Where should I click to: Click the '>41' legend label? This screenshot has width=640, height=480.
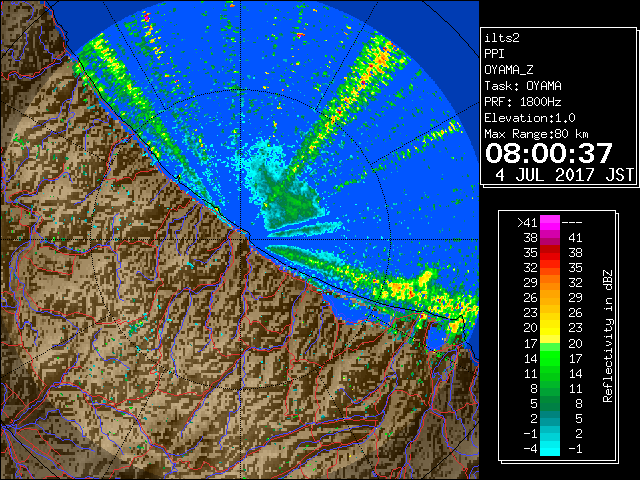tap(527, 223)
